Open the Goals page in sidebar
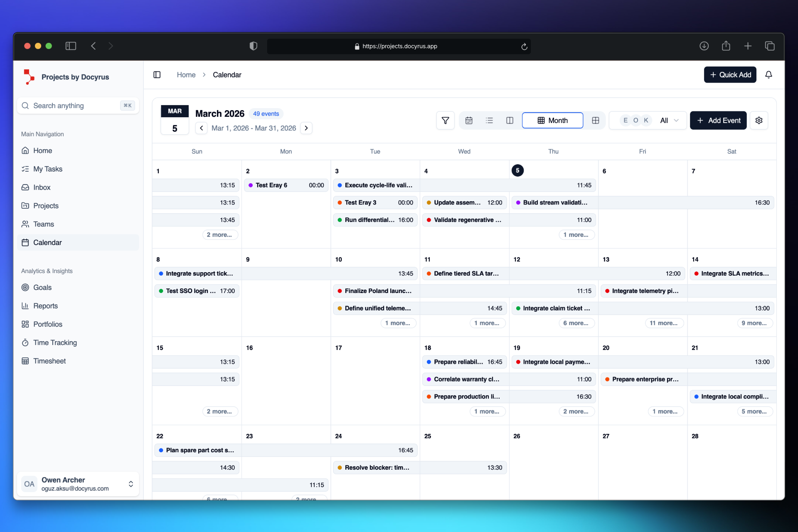Image resolution: width=798 pixels, height=532 pixels. tap(42, 287)
